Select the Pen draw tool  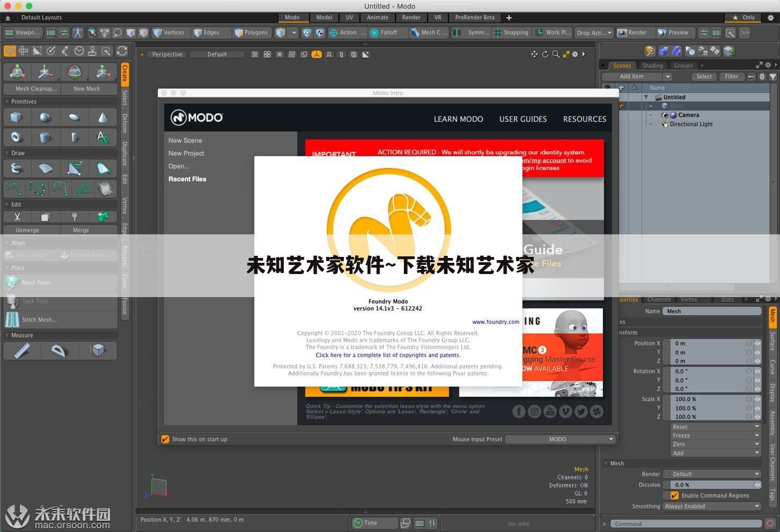[74, 168]
